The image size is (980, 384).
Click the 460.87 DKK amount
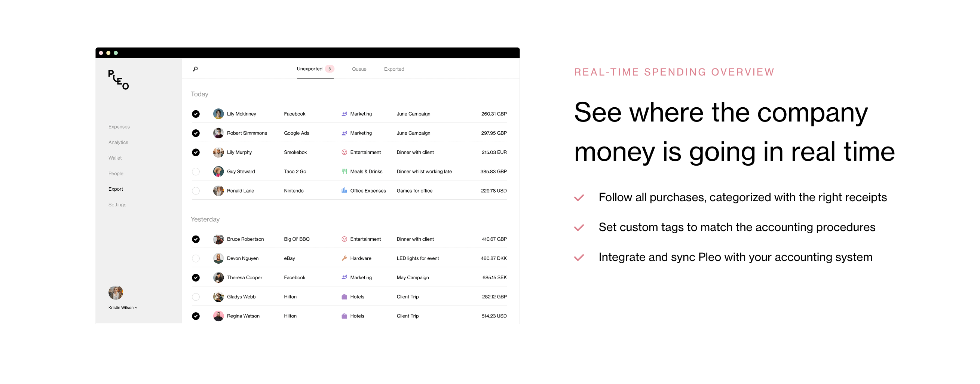click(493, 258)
